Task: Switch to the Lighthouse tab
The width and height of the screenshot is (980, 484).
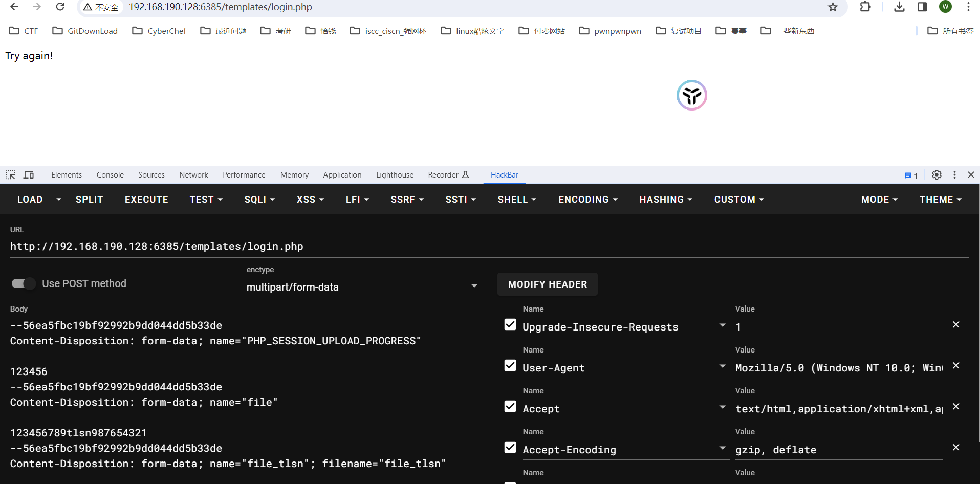Action: [395, 175]
